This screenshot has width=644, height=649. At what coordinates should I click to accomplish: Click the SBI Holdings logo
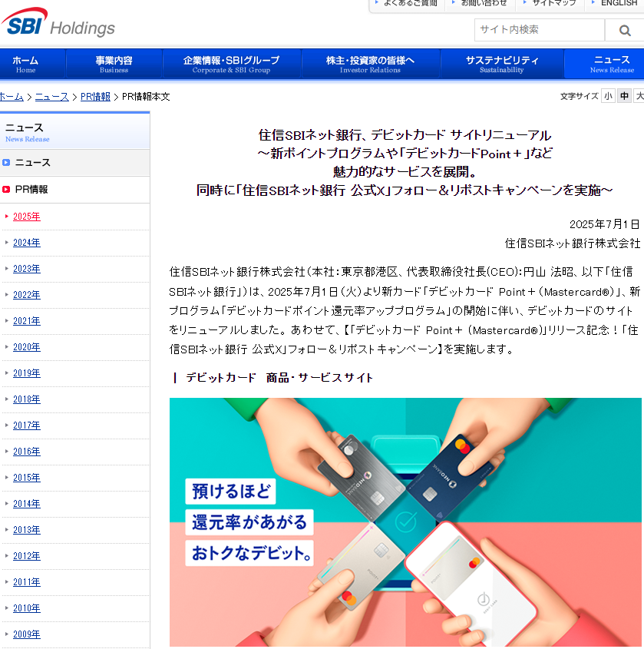tap(58, 23)
